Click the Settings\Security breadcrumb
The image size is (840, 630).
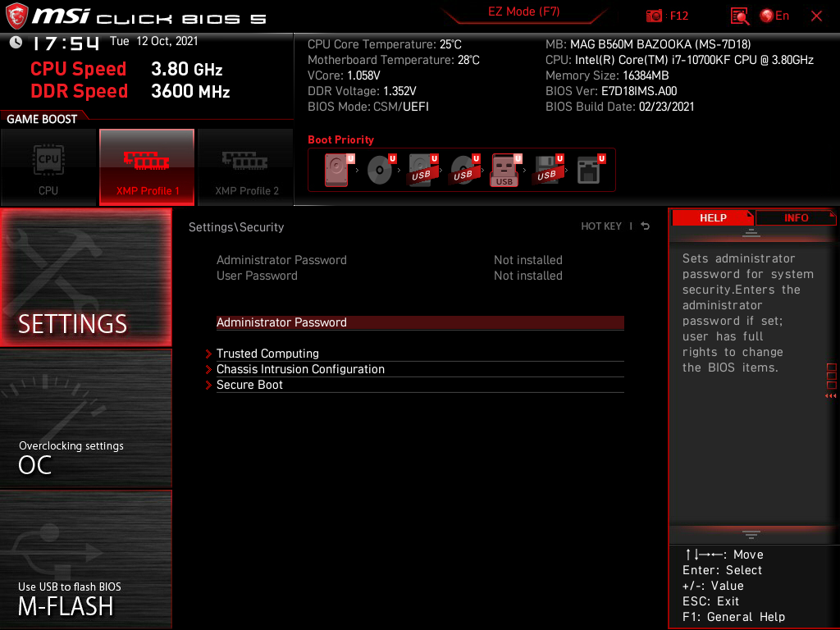[236, 227]
